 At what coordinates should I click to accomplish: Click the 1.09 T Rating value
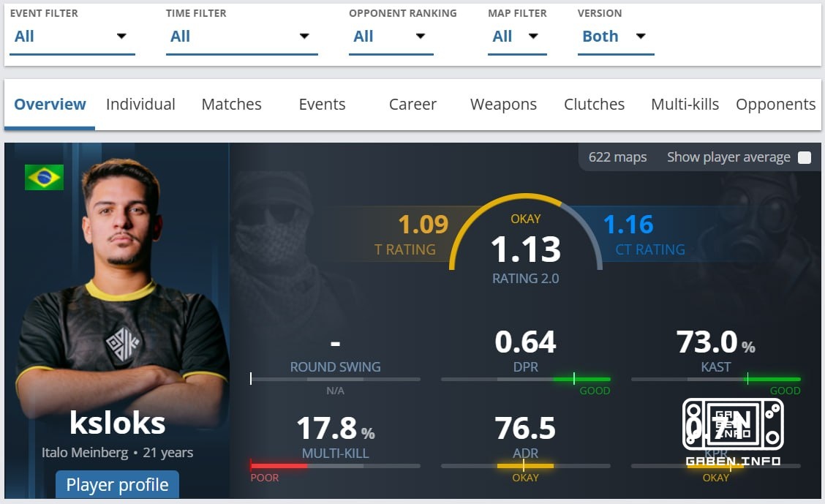[423, 225]
